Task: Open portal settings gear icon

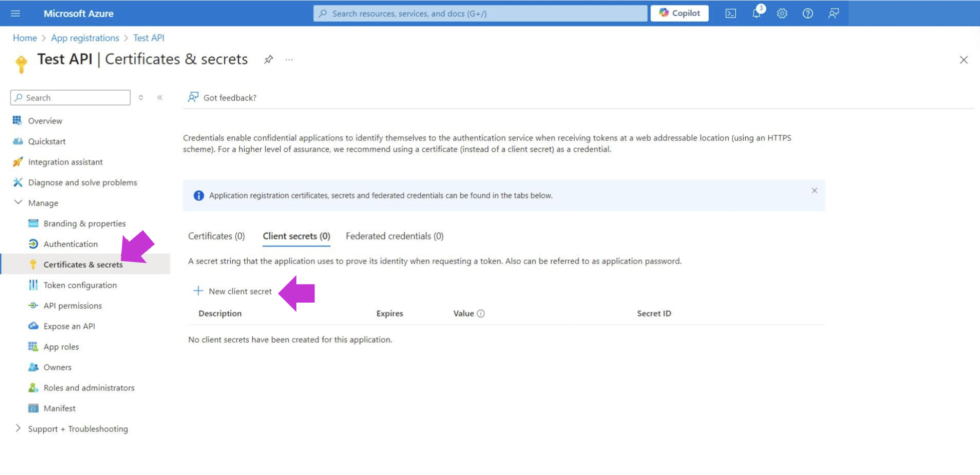Action: tap(782, 14)
